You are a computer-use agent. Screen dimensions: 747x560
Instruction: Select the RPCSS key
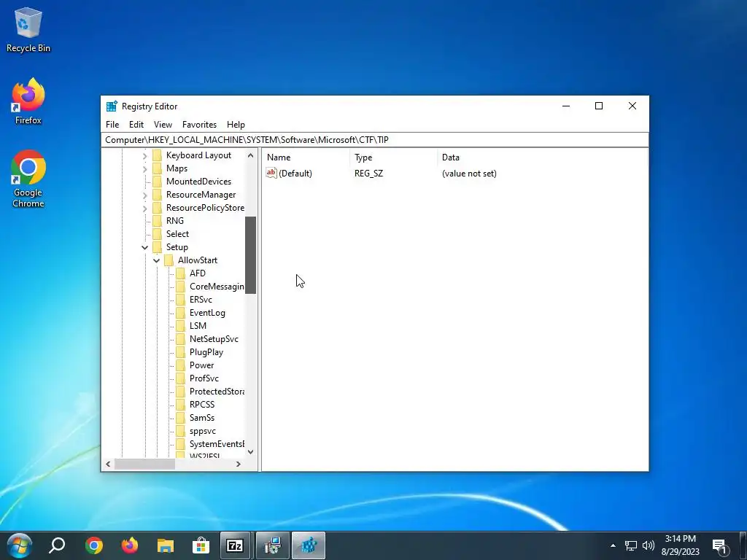[202, 404]
